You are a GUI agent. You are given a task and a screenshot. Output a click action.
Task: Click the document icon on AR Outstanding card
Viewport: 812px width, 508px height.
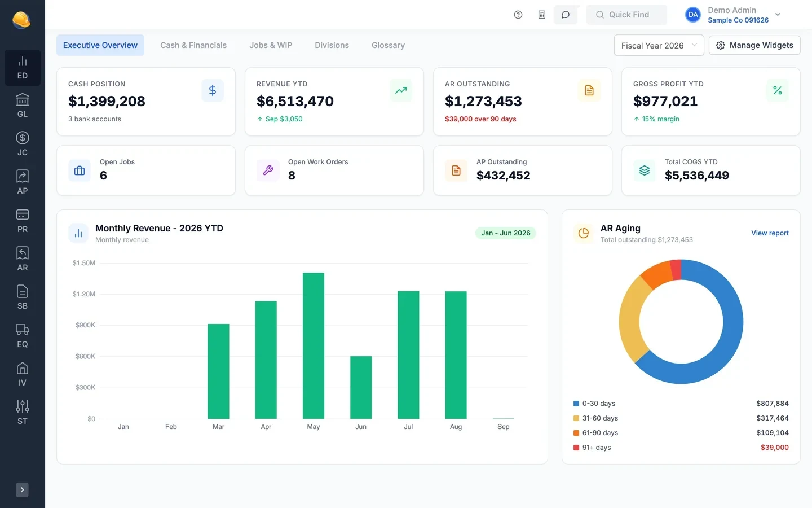589,90
